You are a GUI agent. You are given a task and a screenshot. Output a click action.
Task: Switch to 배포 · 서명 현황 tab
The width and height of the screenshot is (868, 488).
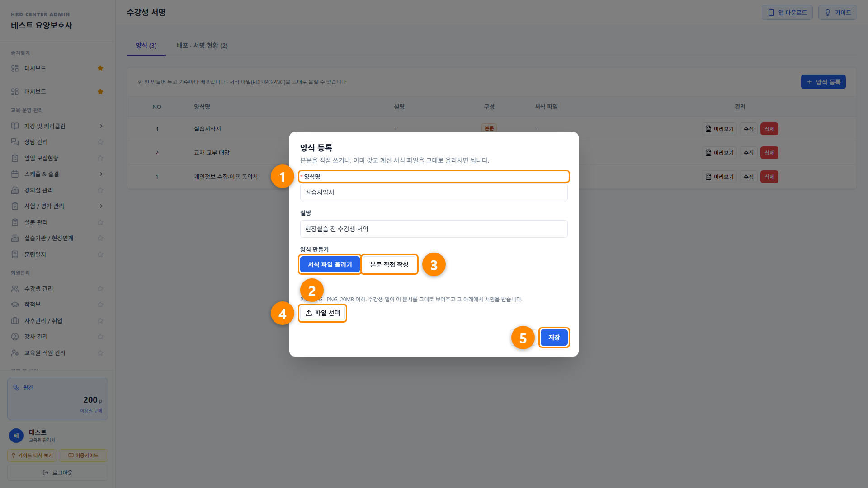click(202, 46)
